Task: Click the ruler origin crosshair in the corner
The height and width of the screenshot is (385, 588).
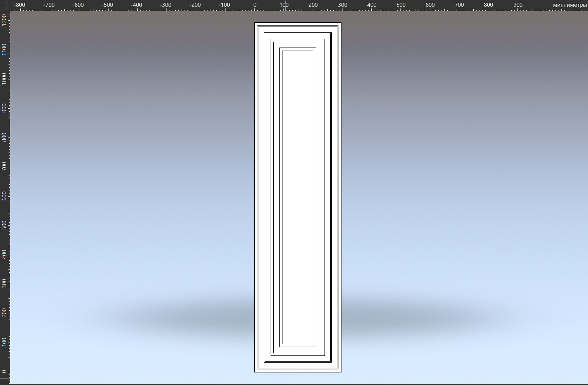Action: (5, 5)
